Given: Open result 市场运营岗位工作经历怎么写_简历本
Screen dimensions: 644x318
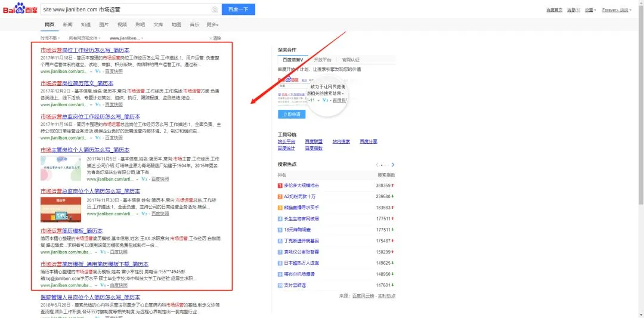Looking at the screenshot, I should tap(85, 50).
